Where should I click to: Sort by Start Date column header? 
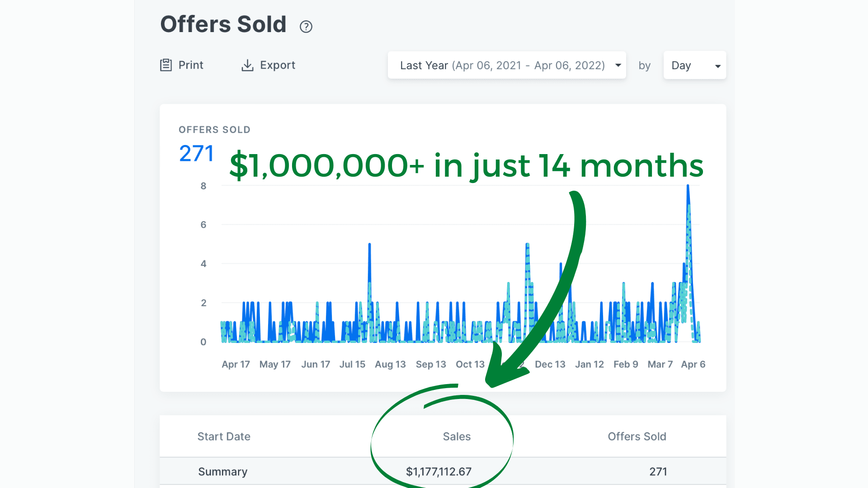coord(224,436)
